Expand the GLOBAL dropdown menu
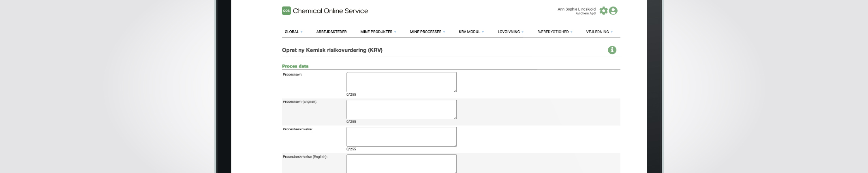Image resolution: width=868 pixels, height=173 pixels. point(293,32)
